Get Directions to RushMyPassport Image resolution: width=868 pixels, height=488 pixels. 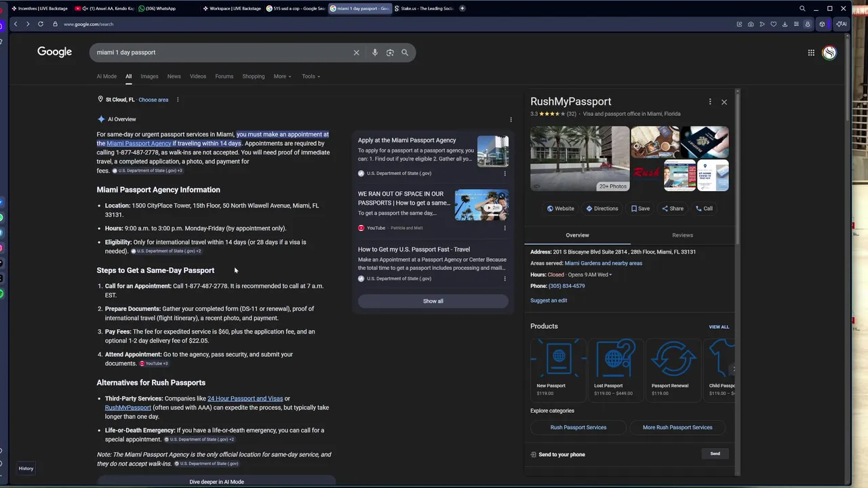(x=602, y=209)
